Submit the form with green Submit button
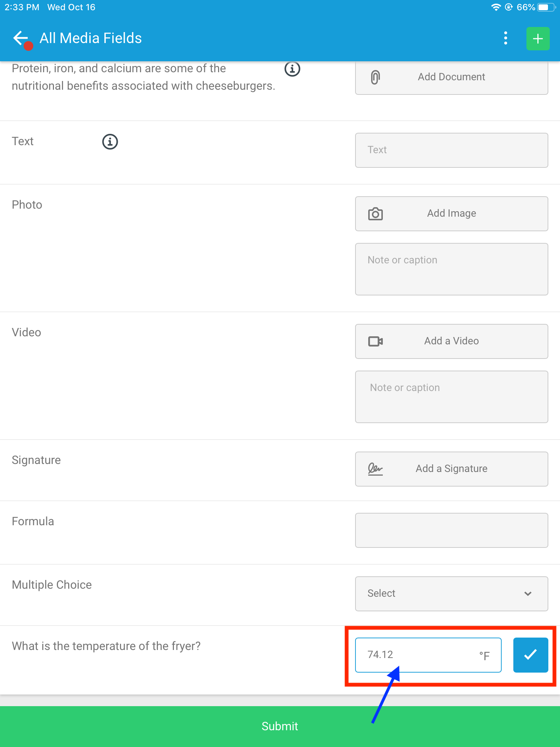The image size is (560, 747). tap(280, 726)
